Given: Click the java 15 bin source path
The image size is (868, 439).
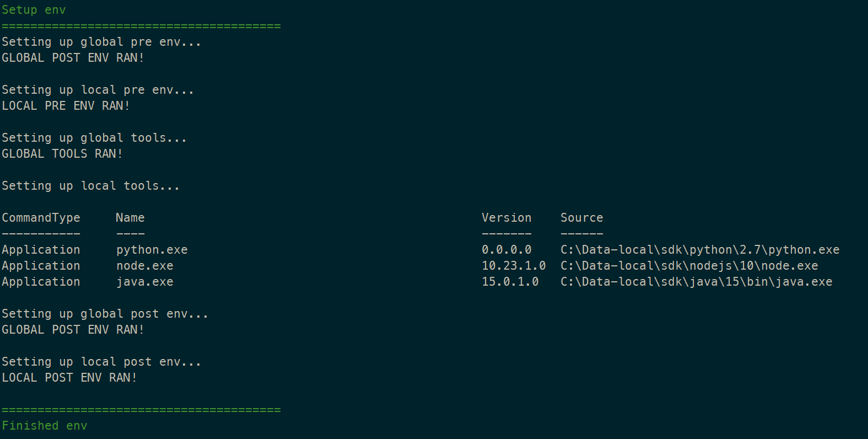Looking at the screenshot, I should tap(697, 282).
